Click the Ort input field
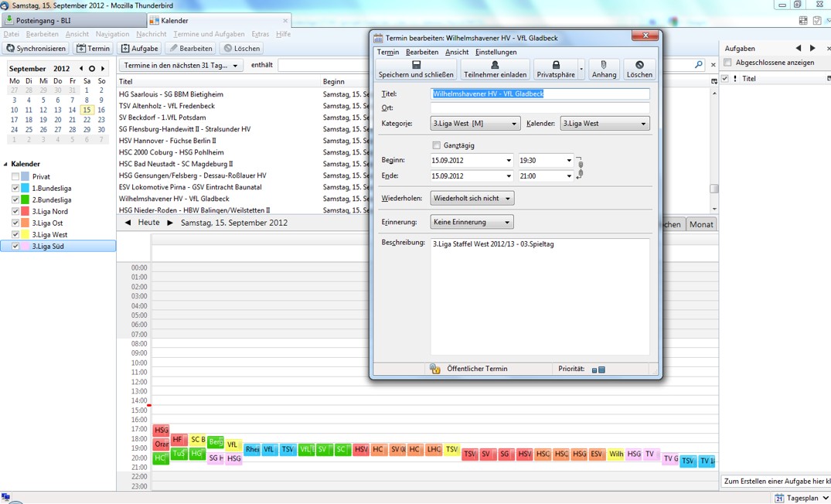 point(540,108)
